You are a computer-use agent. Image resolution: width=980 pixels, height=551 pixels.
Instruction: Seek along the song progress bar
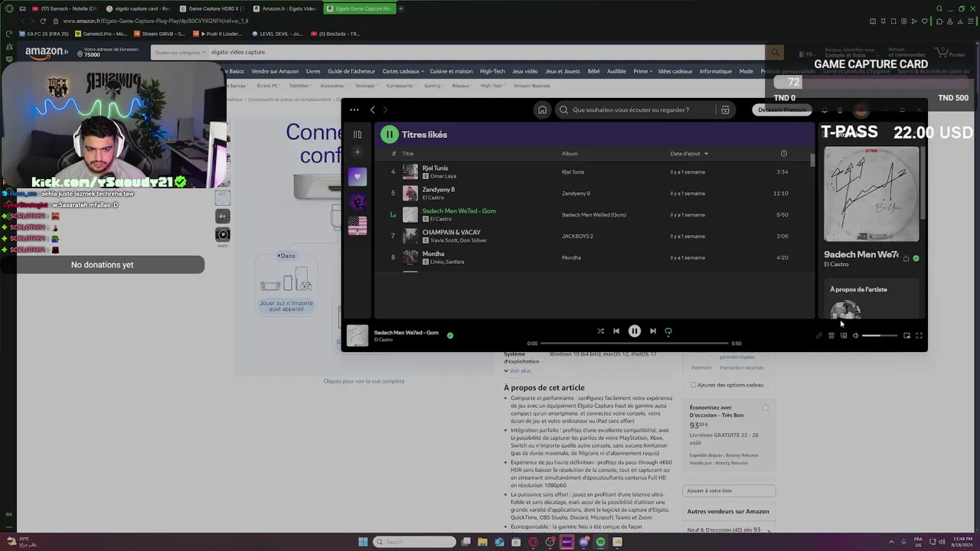click(x=634, y=344)
